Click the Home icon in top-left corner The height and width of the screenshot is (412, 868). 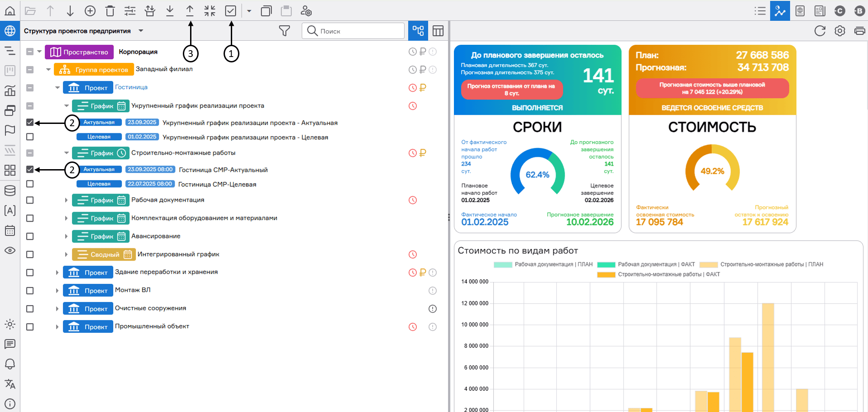10,11
